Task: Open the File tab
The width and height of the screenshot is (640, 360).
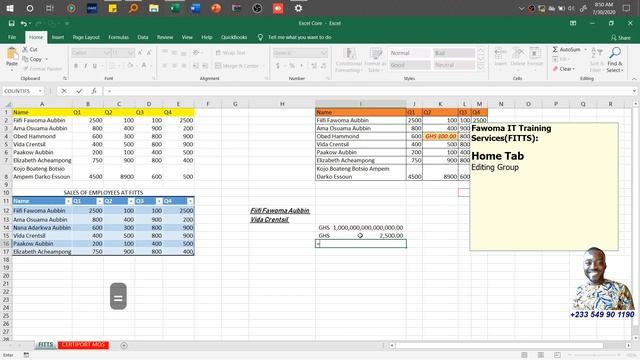Action: click(12, 37)
